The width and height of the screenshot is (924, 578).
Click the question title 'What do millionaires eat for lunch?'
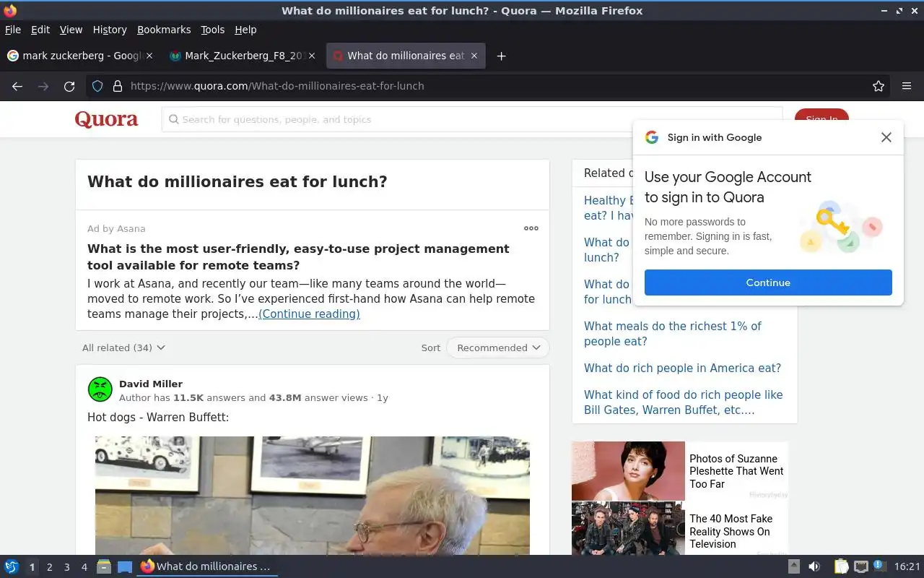(x=237, y=181)
